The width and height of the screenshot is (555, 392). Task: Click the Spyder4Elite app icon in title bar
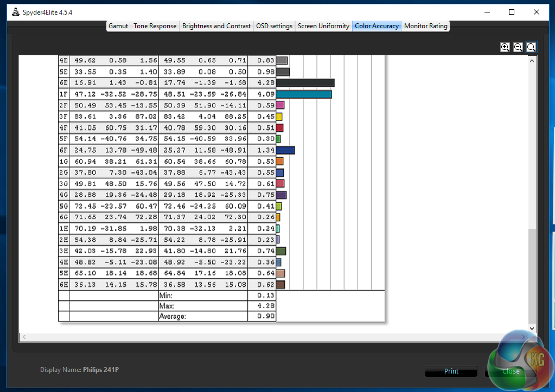(15, 12)
